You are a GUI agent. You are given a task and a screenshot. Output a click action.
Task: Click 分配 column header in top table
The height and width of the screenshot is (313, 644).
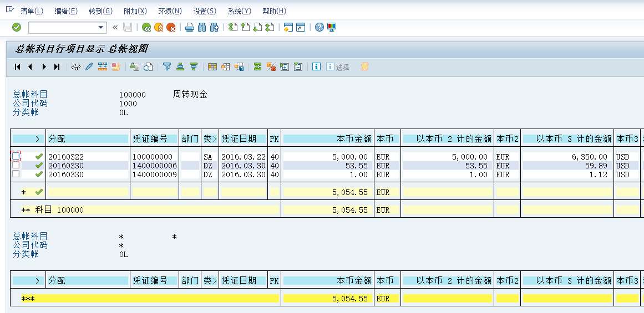[88, 138]
